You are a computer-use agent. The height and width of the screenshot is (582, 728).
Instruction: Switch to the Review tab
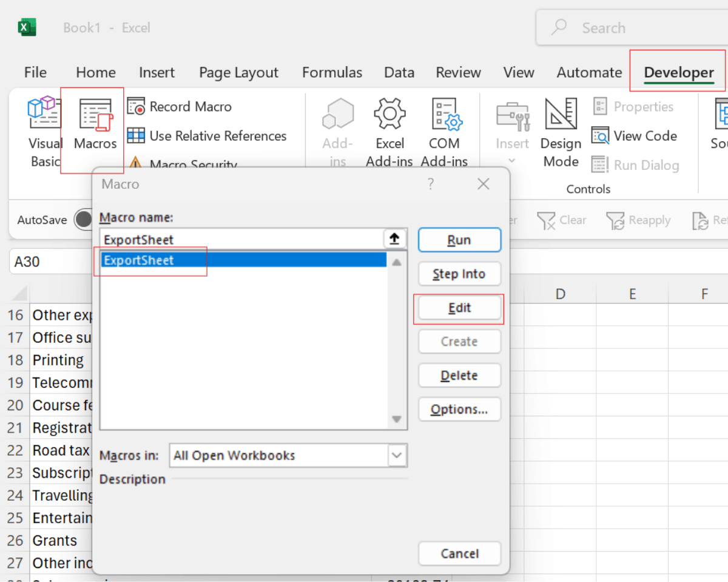tap(458, 72)
